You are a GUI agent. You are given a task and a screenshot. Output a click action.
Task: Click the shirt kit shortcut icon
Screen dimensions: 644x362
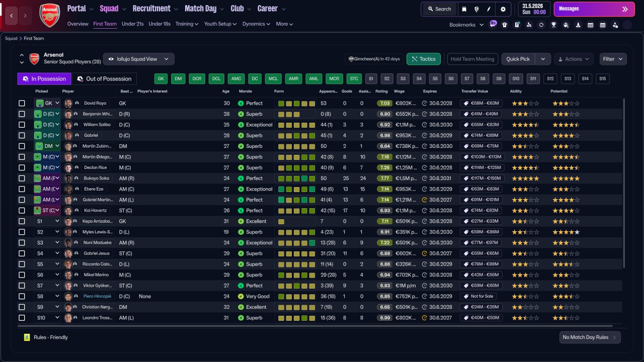click(505, 25)
